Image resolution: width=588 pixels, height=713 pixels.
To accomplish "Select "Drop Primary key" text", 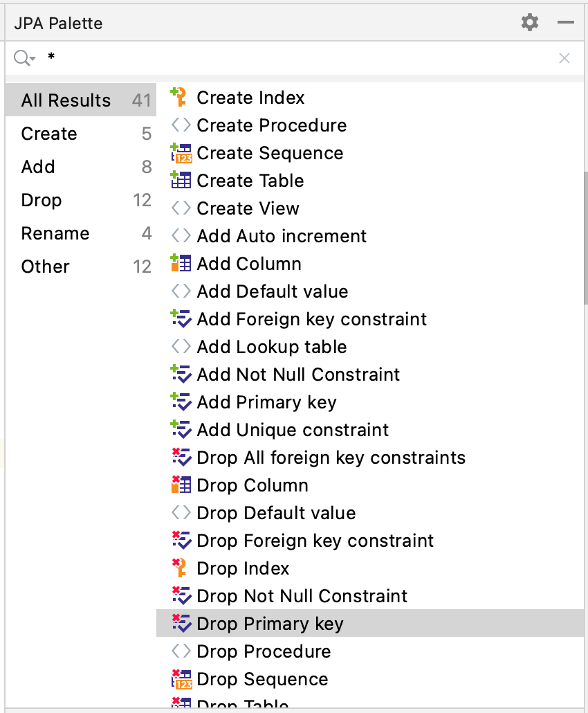I will (x=270, y=624).
